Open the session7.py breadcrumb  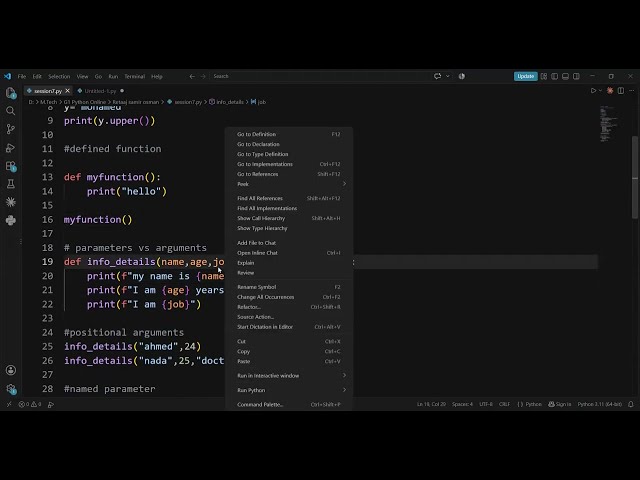[185, 102]
